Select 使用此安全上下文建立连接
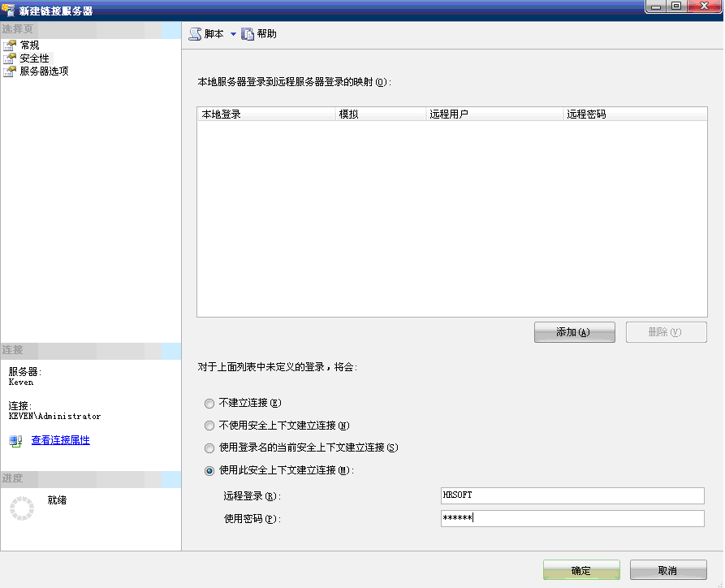The width and height of the screenshot is (725, 588). click(209, 469)
